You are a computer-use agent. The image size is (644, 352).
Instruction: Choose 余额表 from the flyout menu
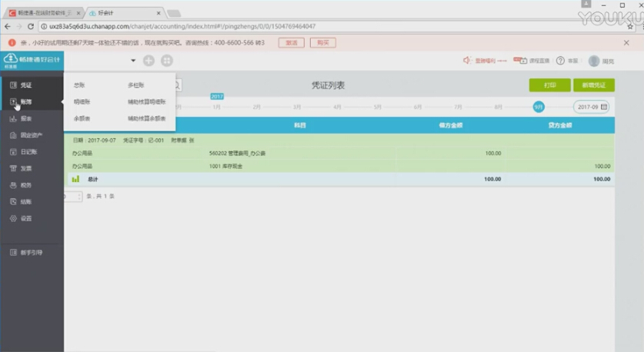[x=82, y=118]
